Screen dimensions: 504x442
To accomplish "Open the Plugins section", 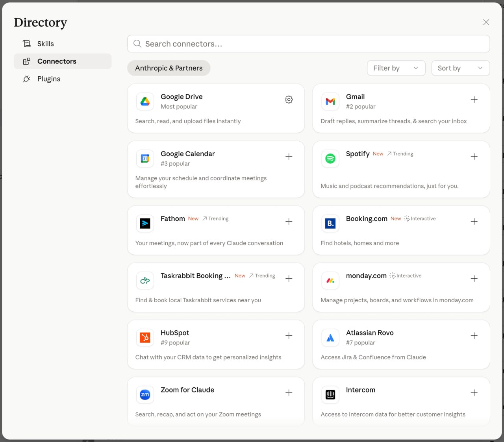I will pyautogui.click(x=48, y=79).
